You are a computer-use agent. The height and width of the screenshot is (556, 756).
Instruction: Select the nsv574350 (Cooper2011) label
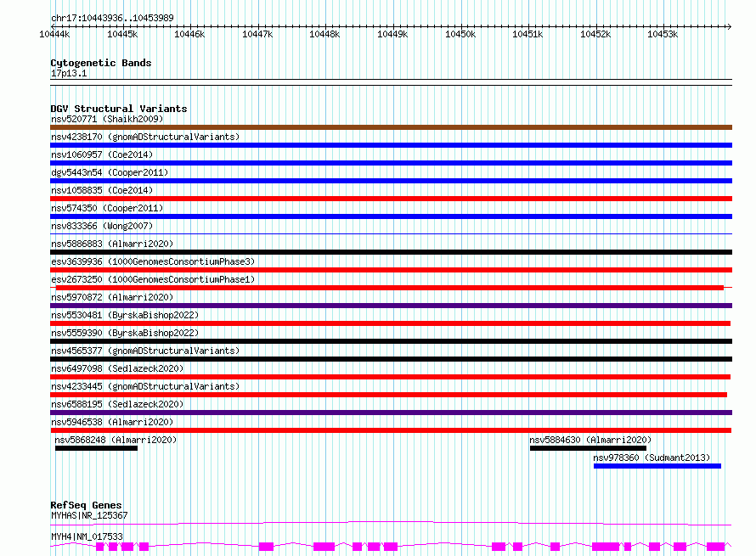[x=107, y=208]
